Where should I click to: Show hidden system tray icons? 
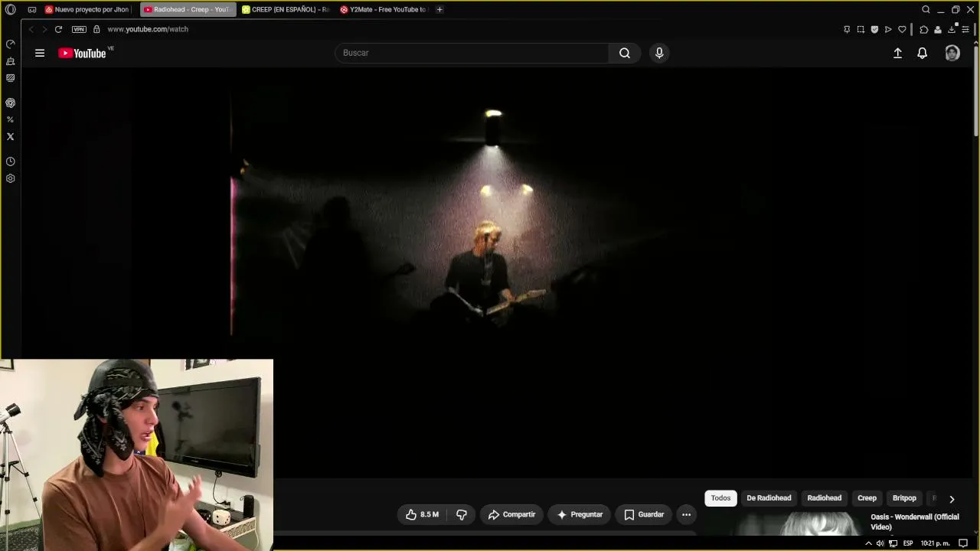pos(868,543)
